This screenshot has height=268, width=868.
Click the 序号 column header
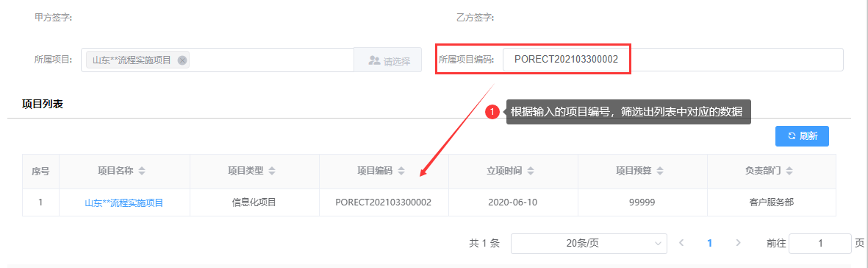coord(40,172)
